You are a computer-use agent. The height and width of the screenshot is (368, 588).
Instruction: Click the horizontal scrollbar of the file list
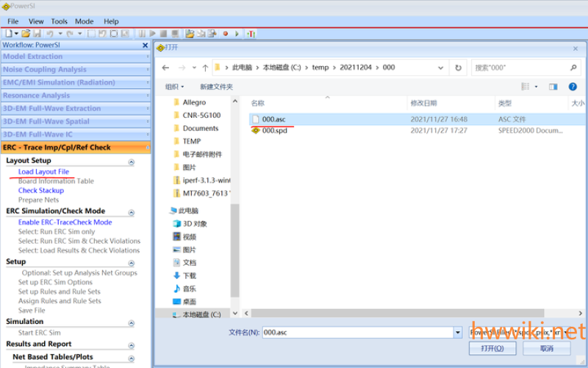[398, 313]
